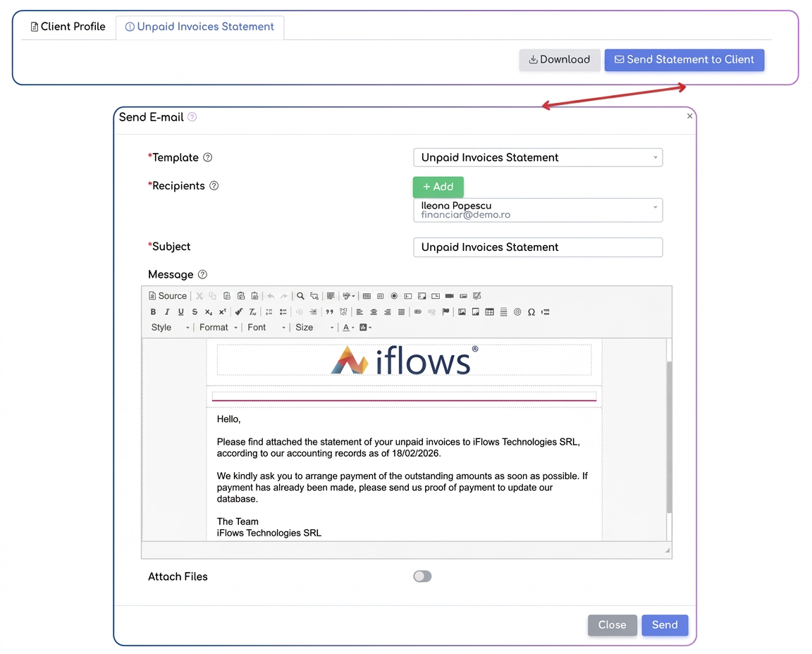
Task: Insert an anchor using the flag icon
Action: pyautogui.click(x=445, y=311)
